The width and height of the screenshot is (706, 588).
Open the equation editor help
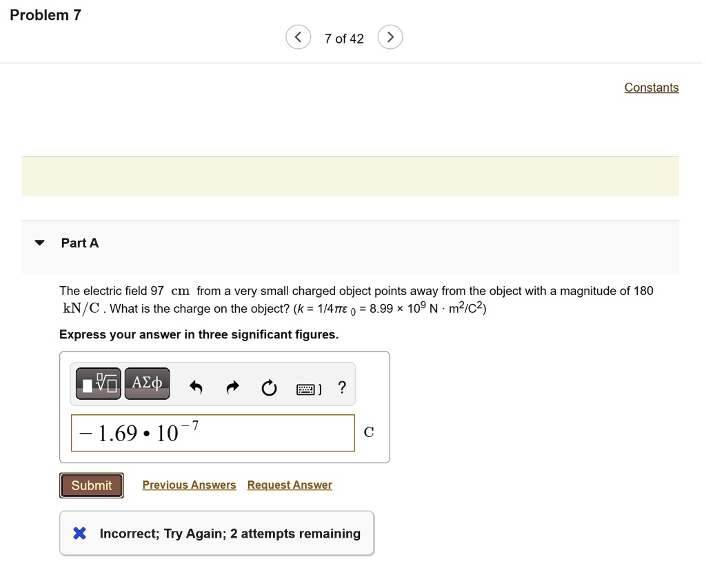[341, 387]
